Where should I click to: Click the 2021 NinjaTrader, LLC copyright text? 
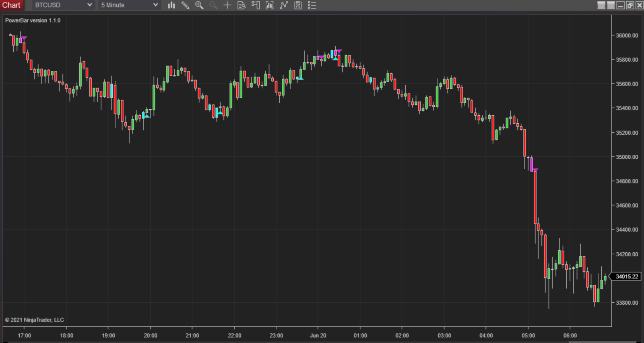(34, 320)
